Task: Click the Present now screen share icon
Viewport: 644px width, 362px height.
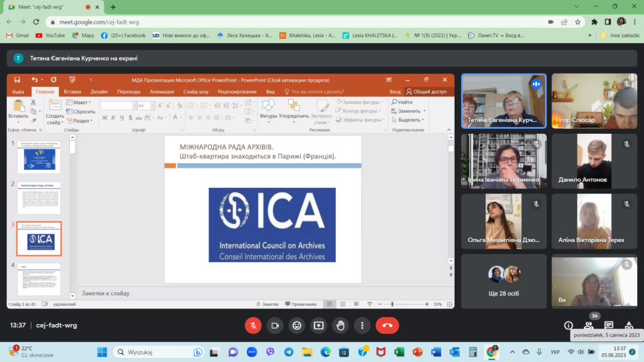Action: pyautogui.click(x=318, y=325)
